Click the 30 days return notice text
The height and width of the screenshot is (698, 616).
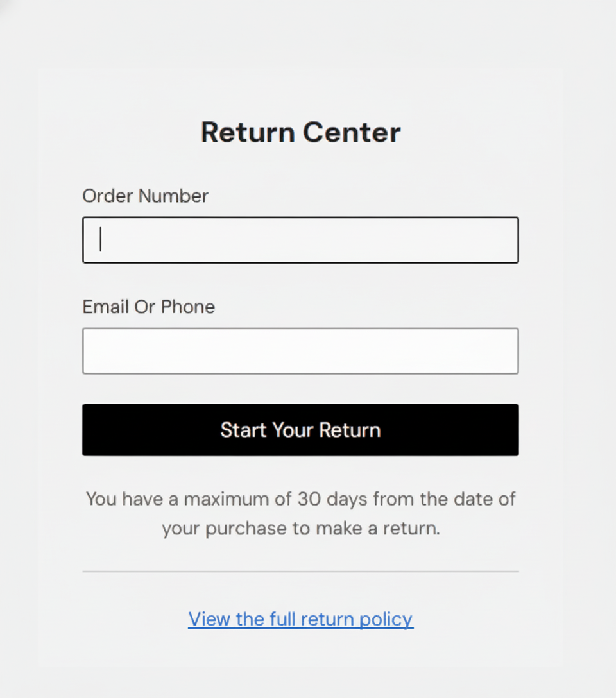(x=300, y=514)
